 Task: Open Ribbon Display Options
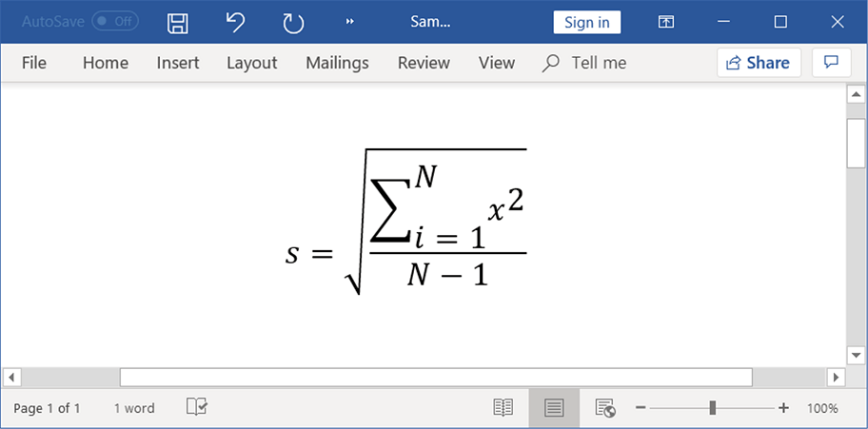click(666, 22)
